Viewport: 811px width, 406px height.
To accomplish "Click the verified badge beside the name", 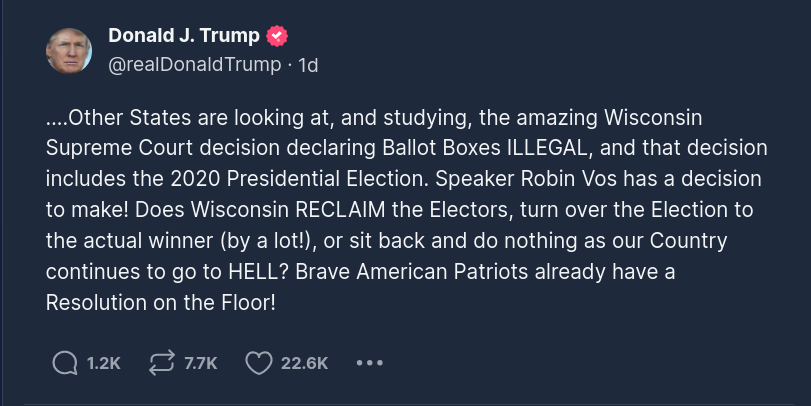I will (x=277, y=36).
